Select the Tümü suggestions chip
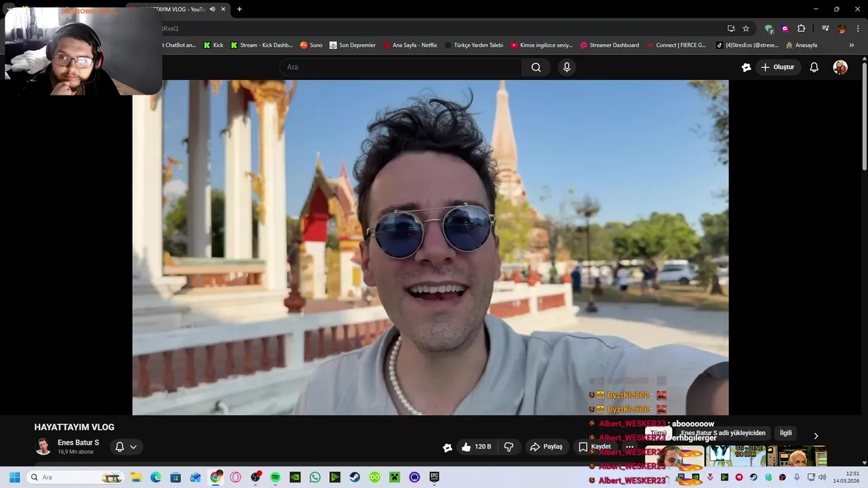The width and height of the screenshot is (868, 488). (658, 433)
